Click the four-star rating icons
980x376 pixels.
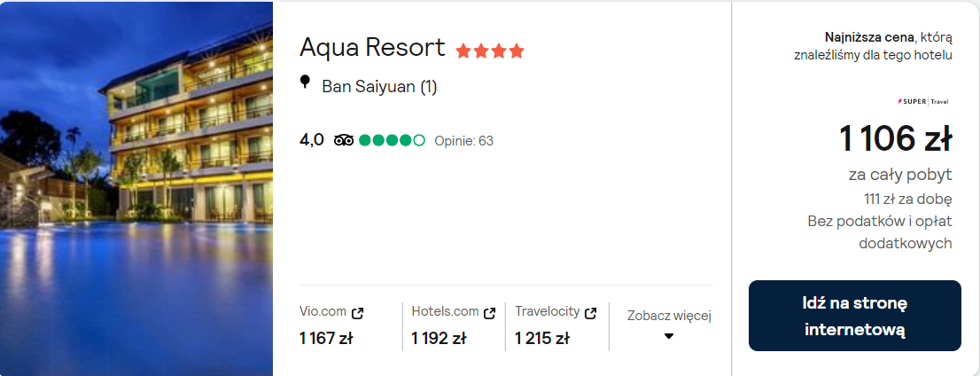click(x=490, y=51)
